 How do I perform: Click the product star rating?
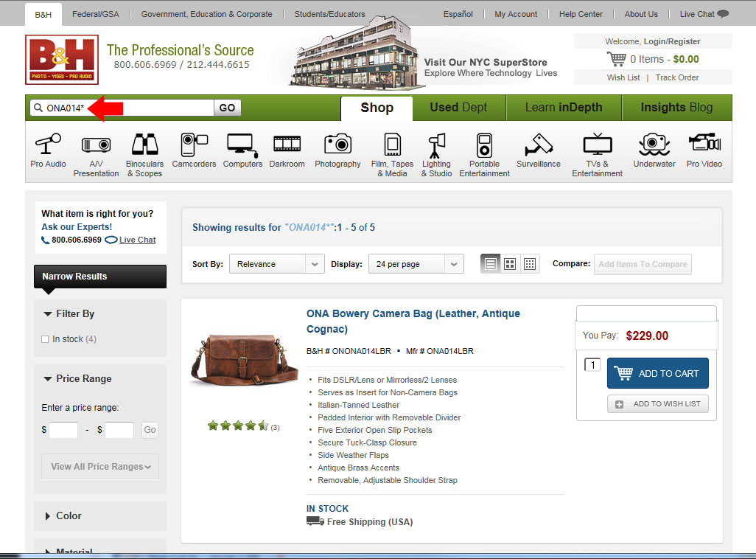[238, 426]
